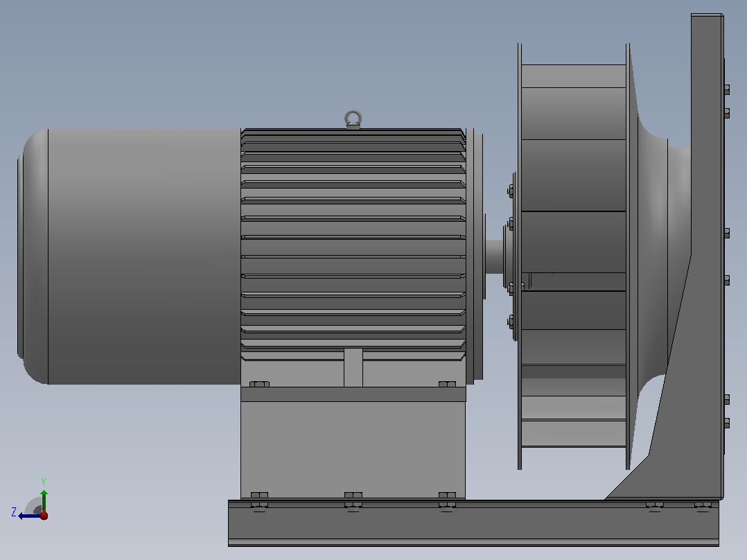747x560 pixels.
Task: Pick the finned motor housing
Action: 353,257
